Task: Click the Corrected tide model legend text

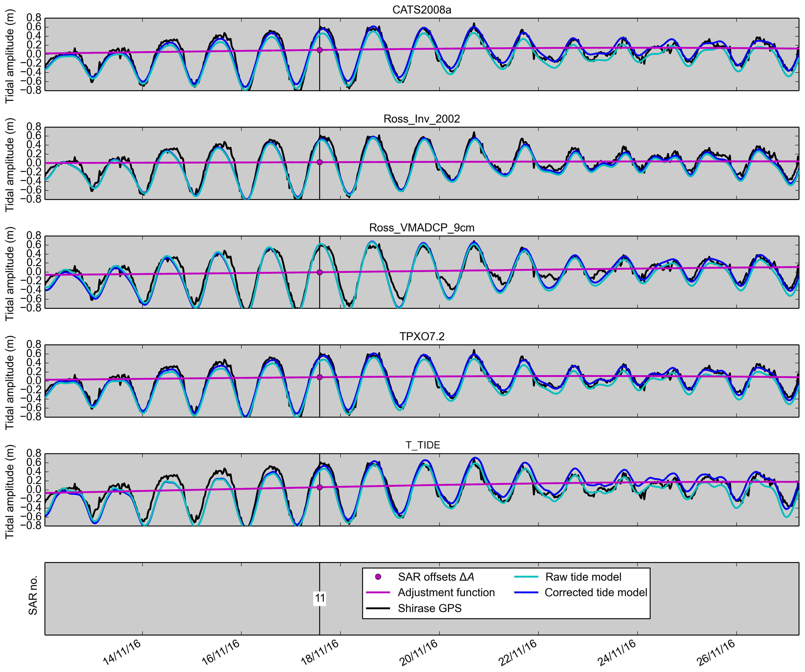Action: point(596,592)
